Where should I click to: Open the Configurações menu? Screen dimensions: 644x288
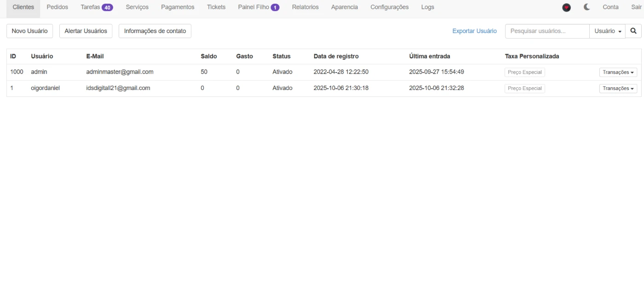(389, 7)
